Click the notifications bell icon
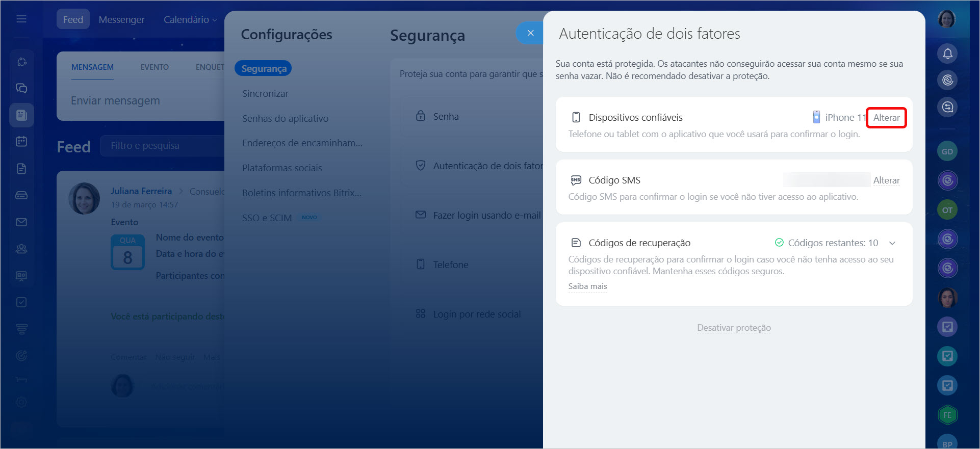Viewport: 980px width, 449px height. [947, 54]
